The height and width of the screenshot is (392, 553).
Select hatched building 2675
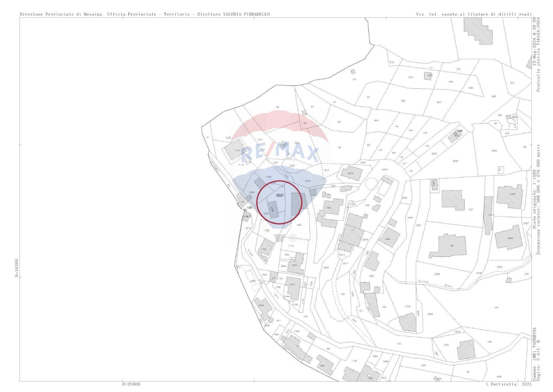pos(351,173)
